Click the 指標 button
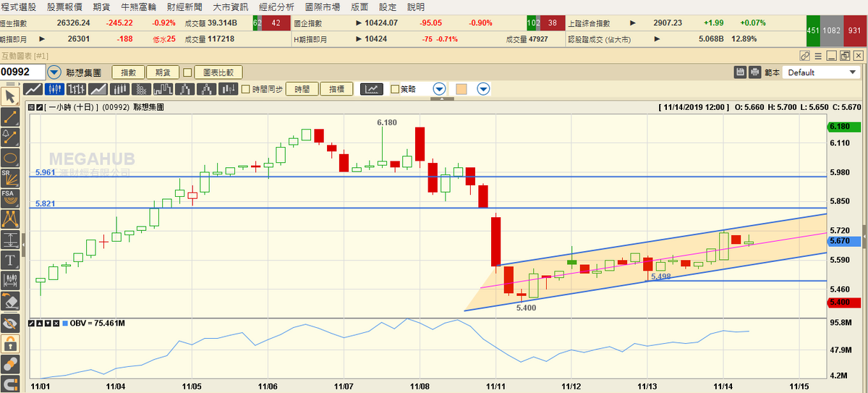Screen dimensions: 868x393 (336, 89)
